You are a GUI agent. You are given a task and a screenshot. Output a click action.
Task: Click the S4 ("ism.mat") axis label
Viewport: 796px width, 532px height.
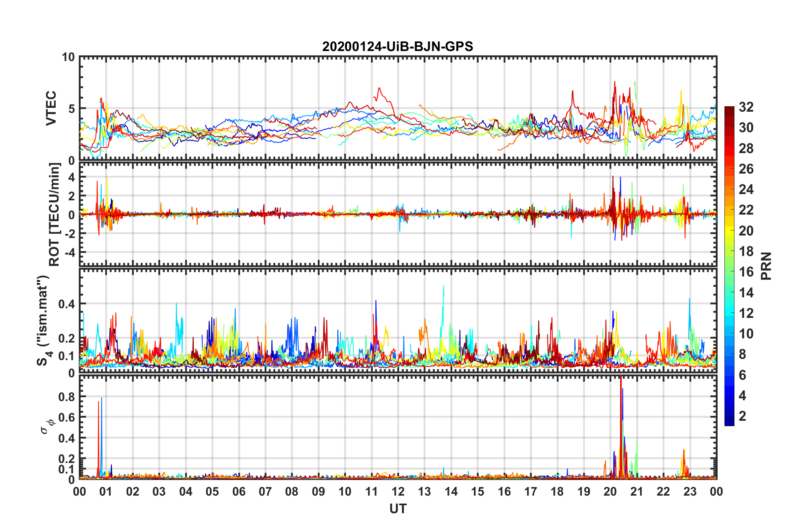44,321
